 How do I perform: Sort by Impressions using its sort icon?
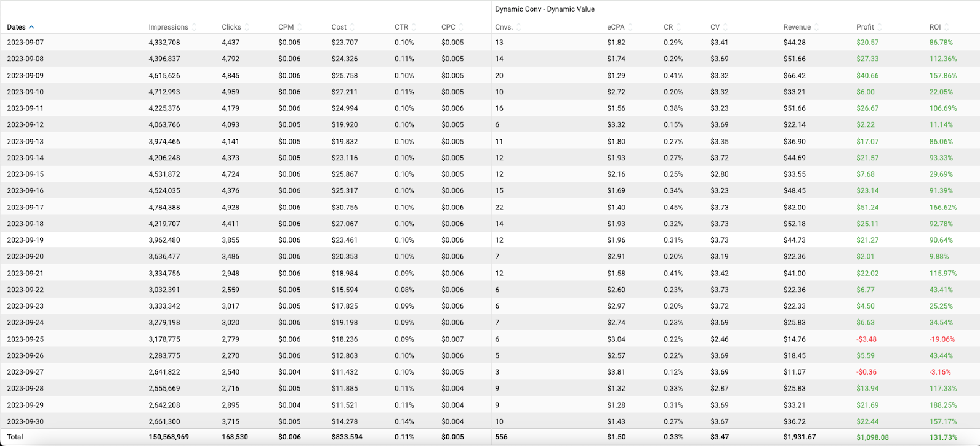point(195,27)
